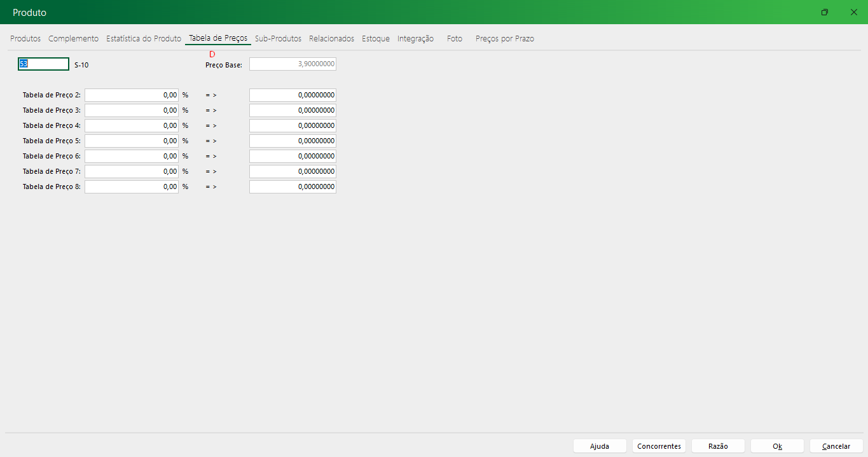Screen dimensions: 868x457
Task: Click Tabela de Preço 5 resulting price field
Action: (293, 141)
